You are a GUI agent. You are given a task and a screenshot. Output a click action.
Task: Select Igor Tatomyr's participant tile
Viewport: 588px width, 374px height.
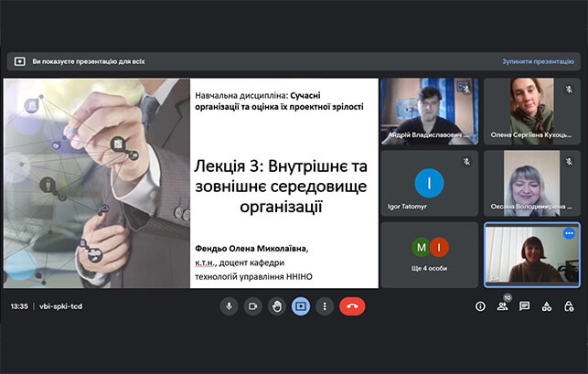429,183
